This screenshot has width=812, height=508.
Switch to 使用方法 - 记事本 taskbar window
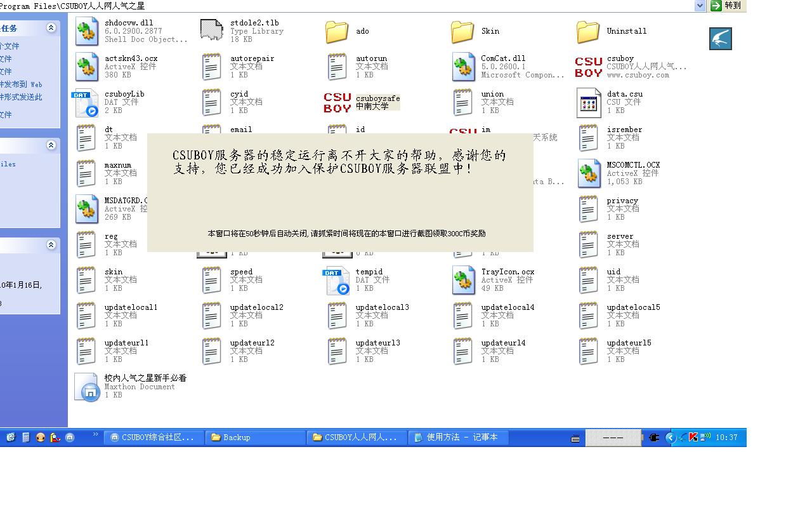[x=459, y=438]
